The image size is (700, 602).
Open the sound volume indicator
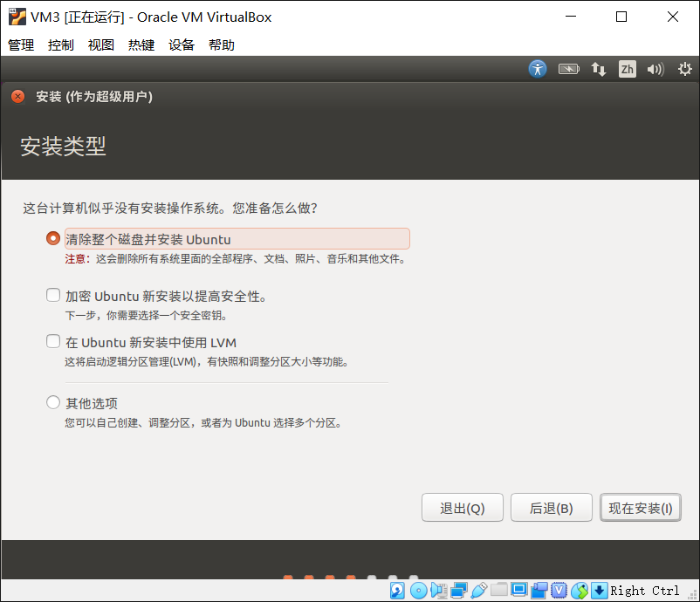[655, 69]
